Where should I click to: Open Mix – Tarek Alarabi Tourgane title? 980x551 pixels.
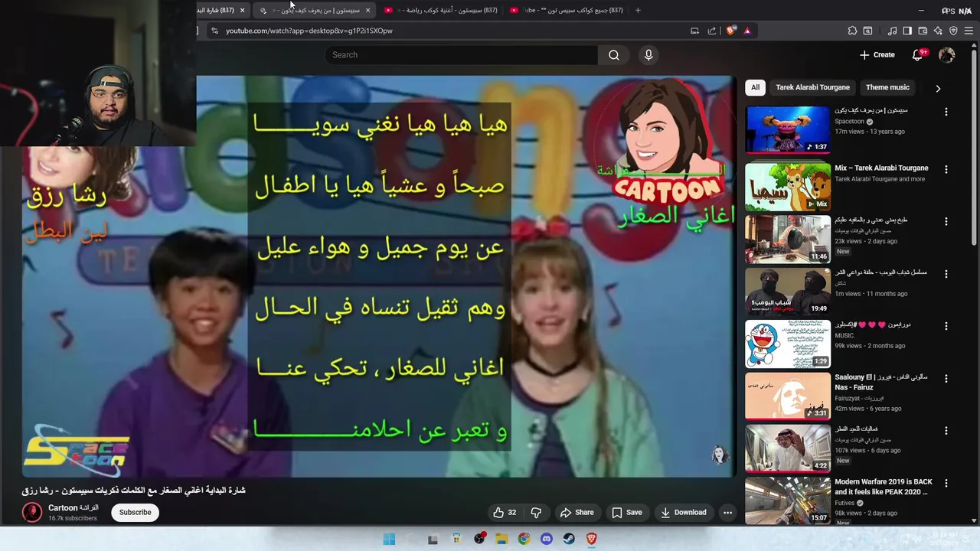click(x=881, y=168)
